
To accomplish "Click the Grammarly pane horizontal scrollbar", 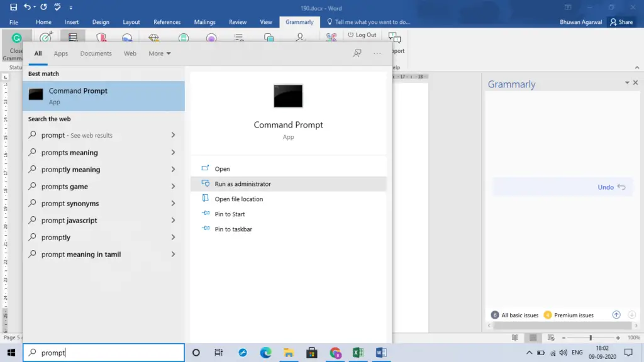I will click(562, 326).
